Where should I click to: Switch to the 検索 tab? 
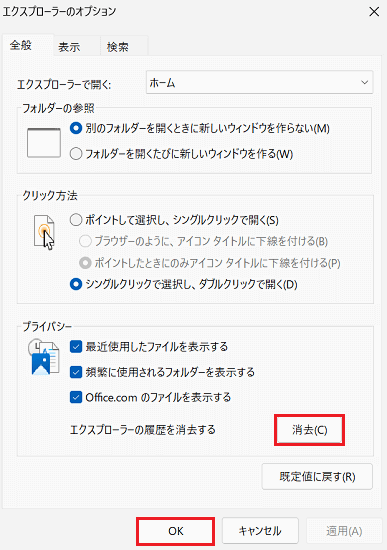[x=118, y=47]
